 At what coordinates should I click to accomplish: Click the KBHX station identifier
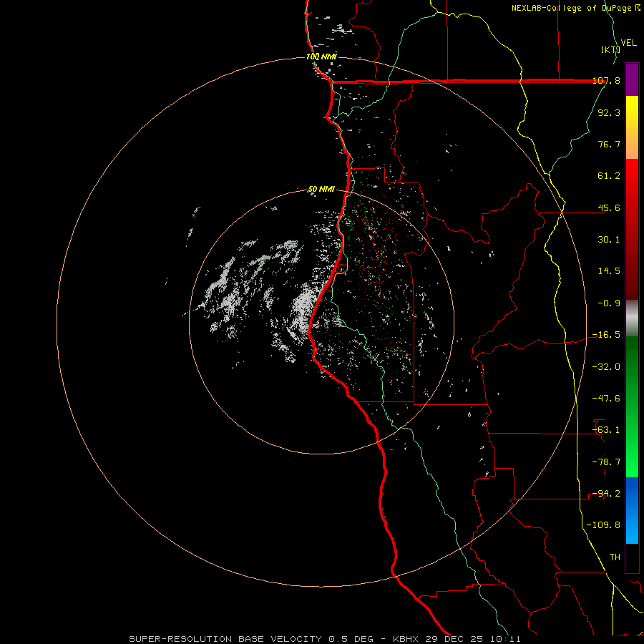tap(406, 639)
